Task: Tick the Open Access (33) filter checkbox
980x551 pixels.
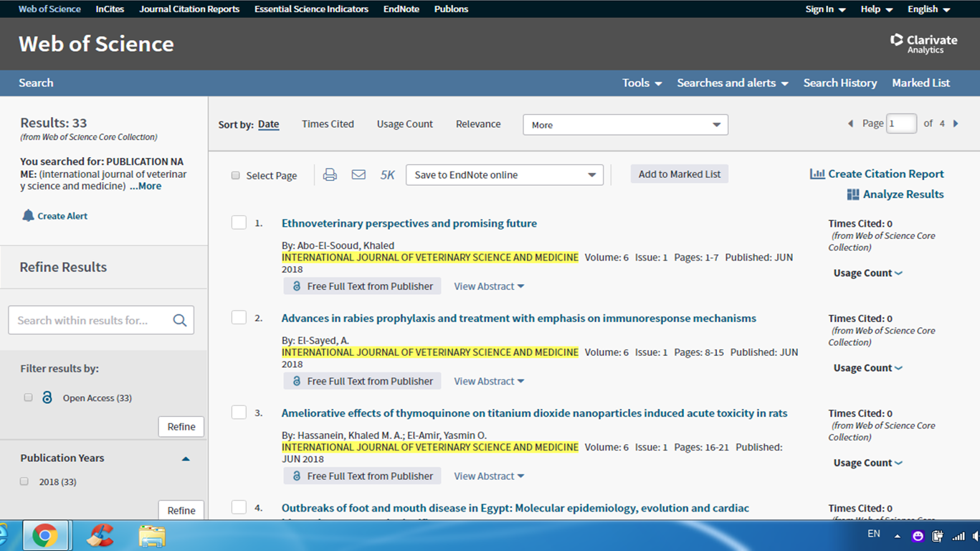Action: 29,397
